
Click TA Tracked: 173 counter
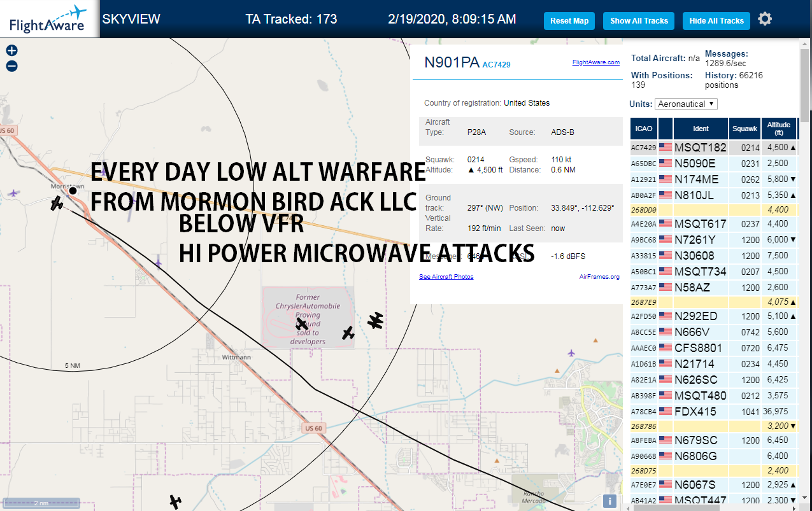291,19
